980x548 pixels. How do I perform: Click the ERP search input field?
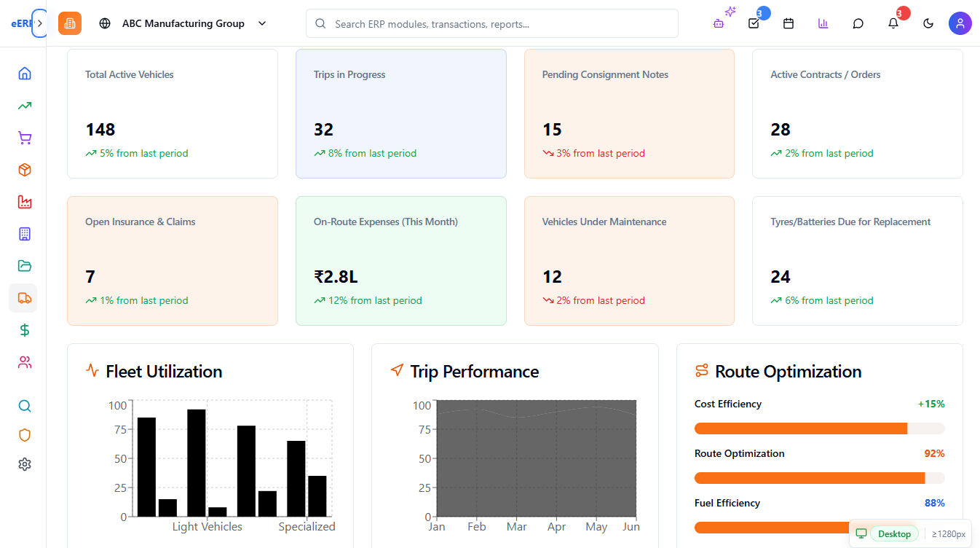(492, 23)
